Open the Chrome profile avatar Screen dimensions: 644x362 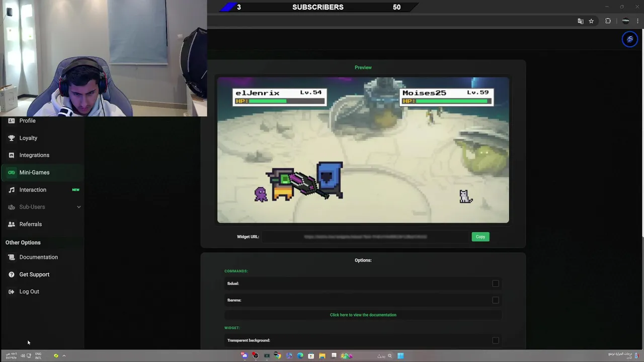pos(625,21)
